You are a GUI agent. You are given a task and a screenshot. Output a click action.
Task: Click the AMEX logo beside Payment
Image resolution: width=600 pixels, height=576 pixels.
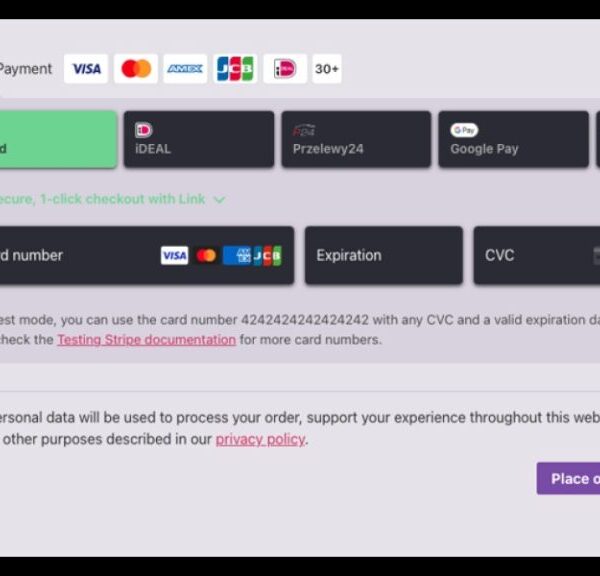pyautogui.click(x=185, y=69)
